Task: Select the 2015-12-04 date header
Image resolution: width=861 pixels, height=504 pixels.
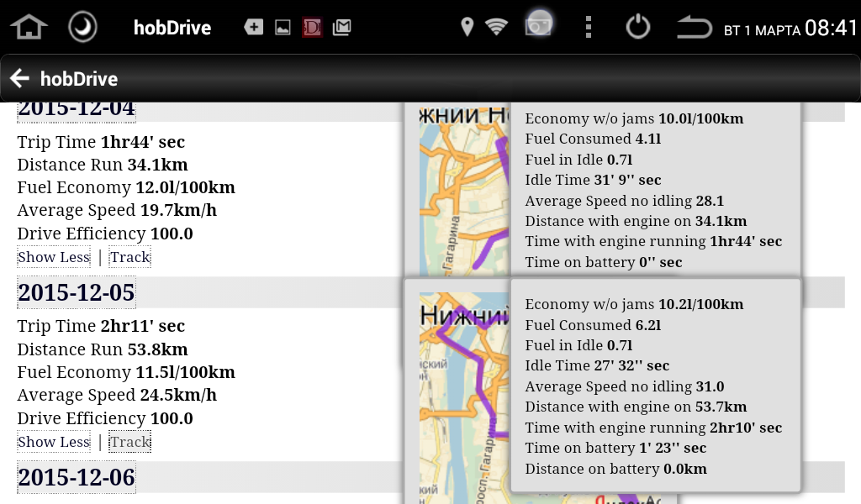Action: pyautogui.click(x=77, y=110)
